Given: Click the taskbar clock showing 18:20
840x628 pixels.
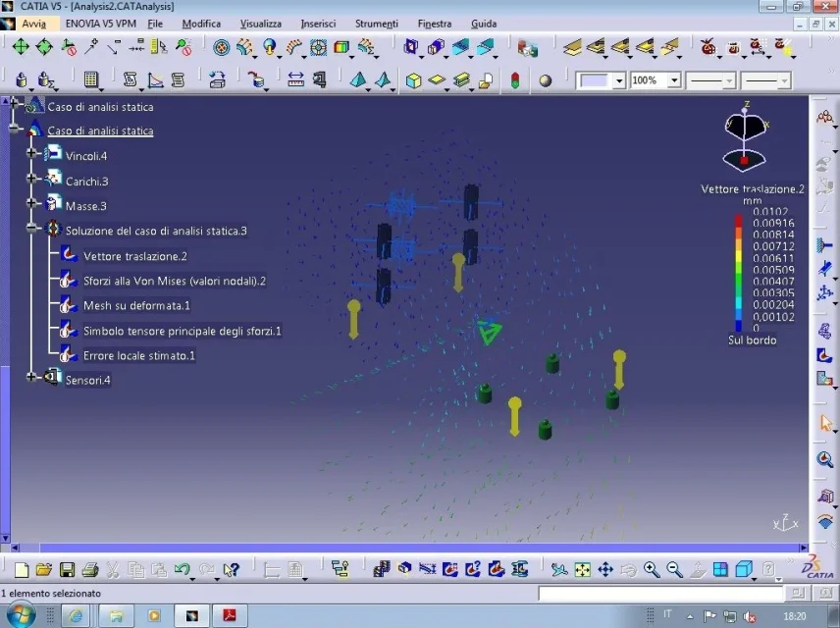Looking at the screenshot, I should 795,616.
